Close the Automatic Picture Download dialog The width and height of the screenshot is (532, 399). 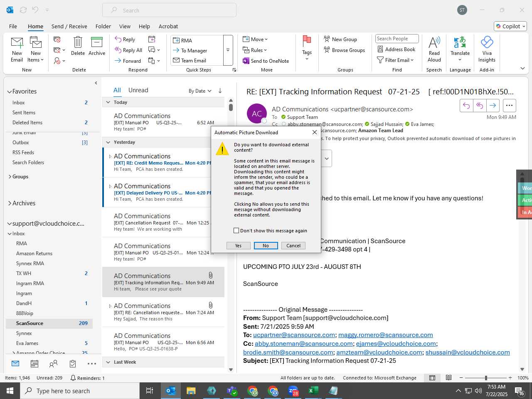(x=315, y=132)
